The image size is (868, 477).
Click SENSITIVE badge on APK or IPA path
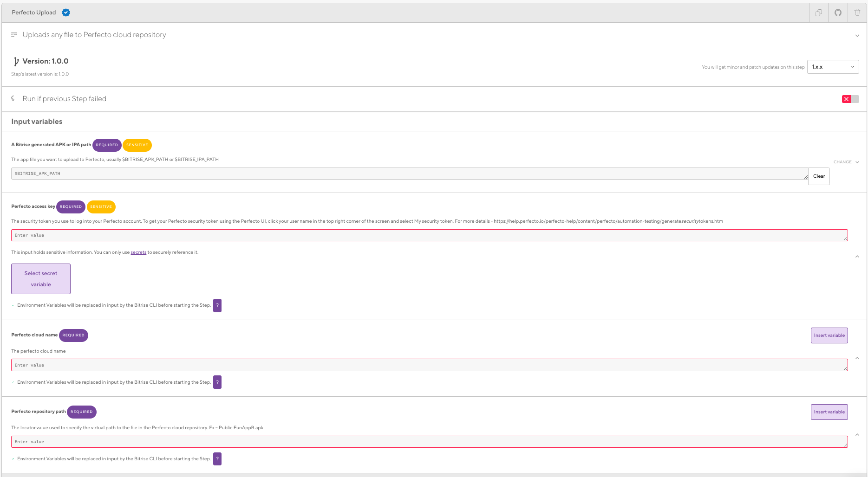(137, 145)
